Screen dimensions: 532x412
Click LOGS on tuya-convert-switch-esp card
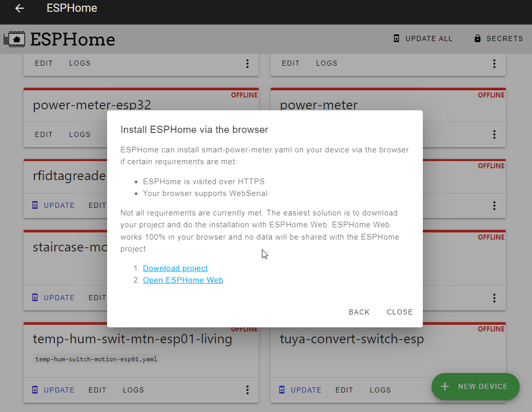coord(380,390)
